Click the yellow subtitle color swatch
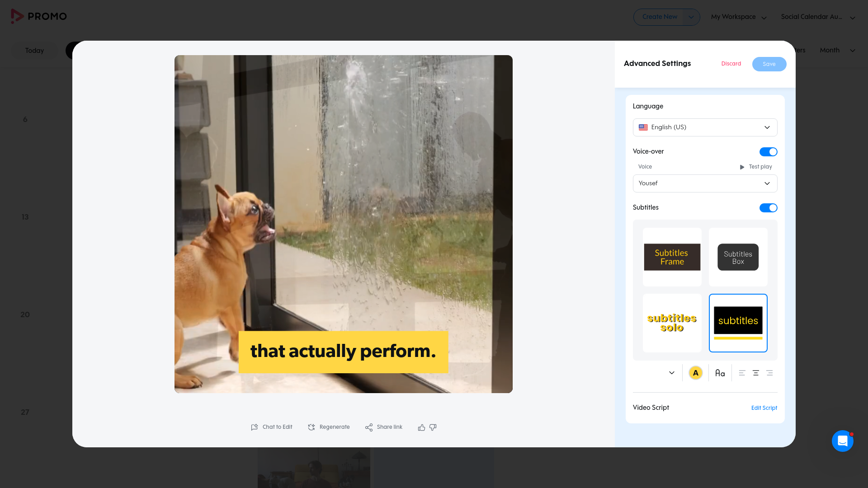This screenshot has height=488, width=868. coord(695,373)
